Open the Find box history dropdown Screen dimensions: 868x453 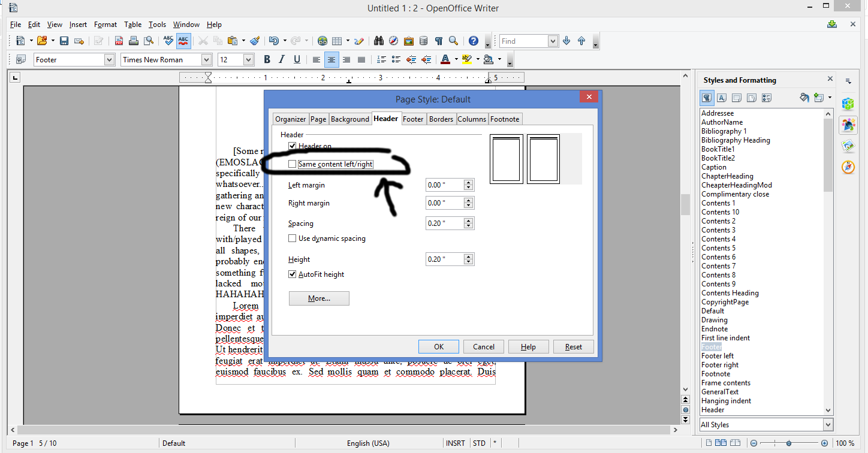[553, 41]
